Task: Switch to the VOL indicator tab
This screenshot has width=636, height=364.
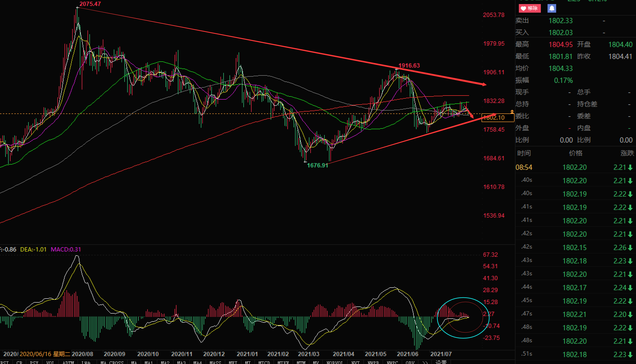Action: 50,362
